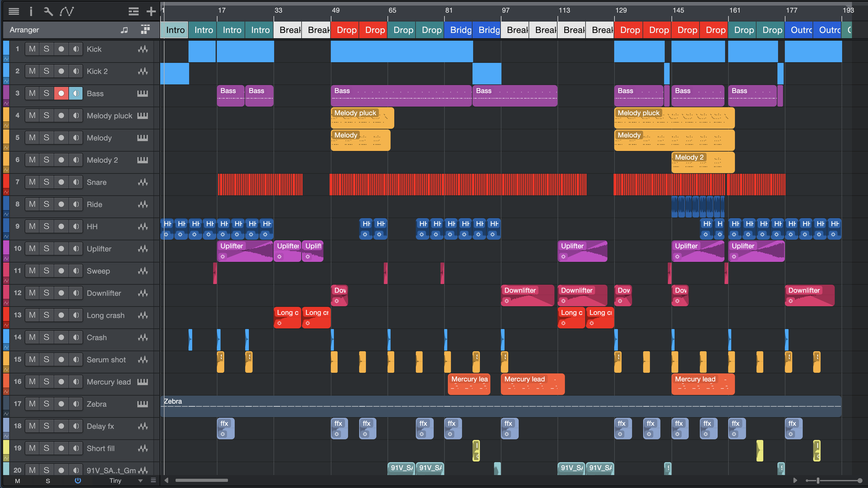868x488 pixels.
Task: Select the red Drop section at bar 49
Action: pos(345,30)
